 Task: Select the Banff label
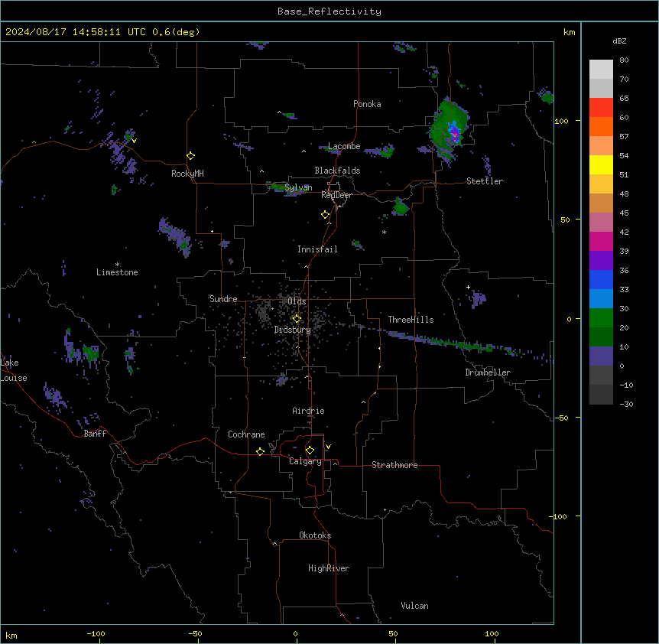95,434
